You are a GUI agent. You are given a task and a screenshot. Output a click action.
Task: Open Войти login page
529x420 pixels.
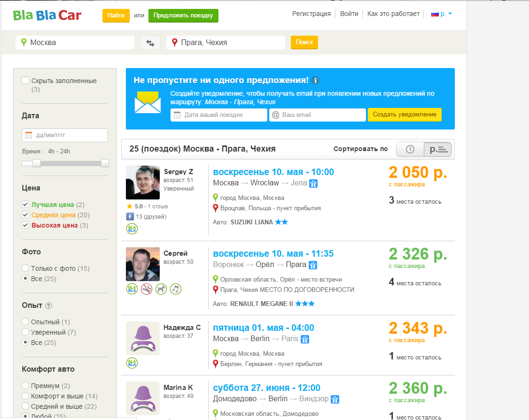349,14
